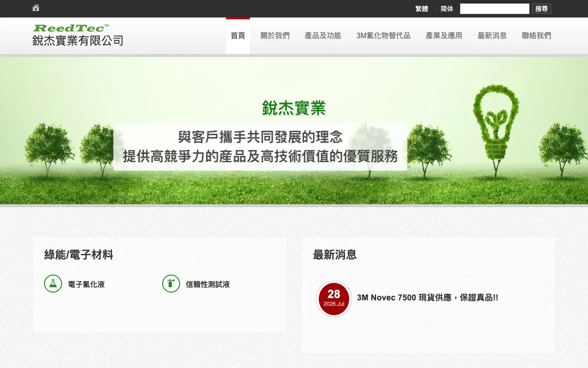Image resolution: width=588 pixels, height=368 pixels.
Task: Click the hero banner slogan image
Action: click(260, 147)
